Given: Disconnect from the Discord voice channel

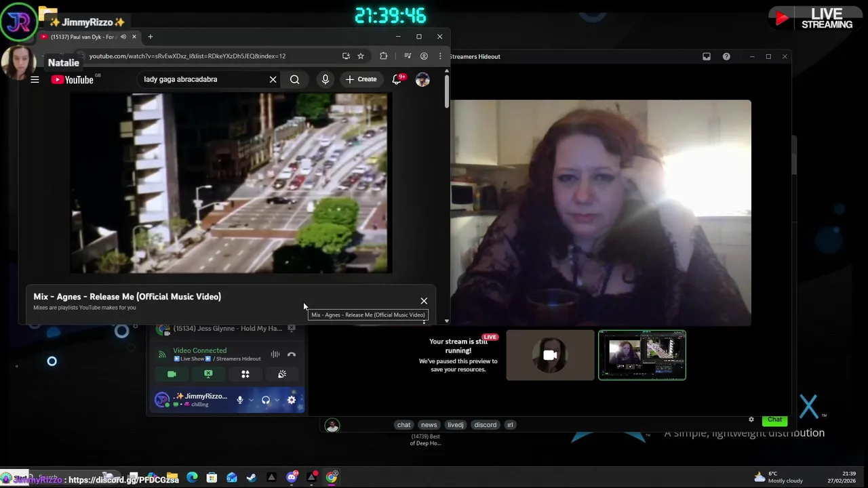Looking at the screenshot, I should 292,354.
